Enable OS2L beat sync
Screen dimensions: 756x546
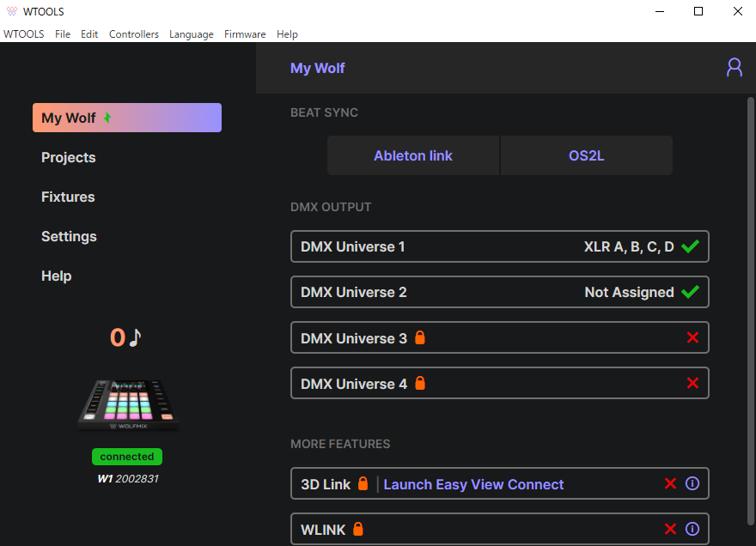point(586,155)
